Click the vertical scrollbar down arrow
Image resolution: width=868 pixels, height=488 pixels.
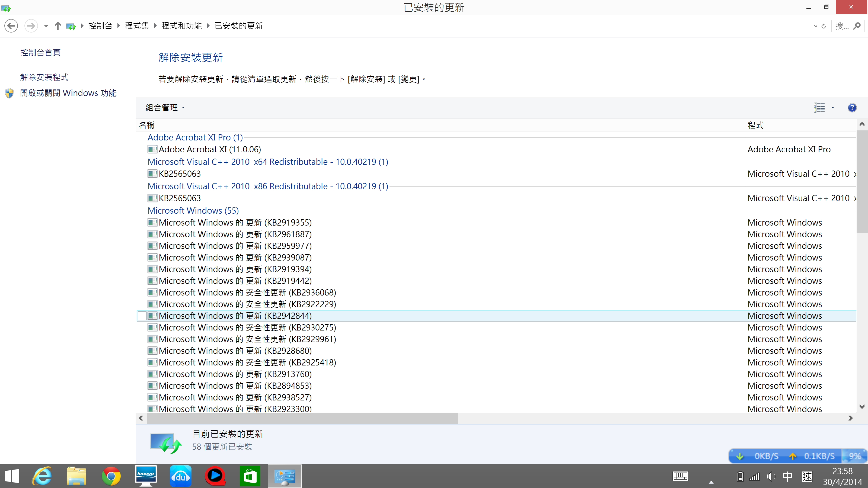click(862, 406)
